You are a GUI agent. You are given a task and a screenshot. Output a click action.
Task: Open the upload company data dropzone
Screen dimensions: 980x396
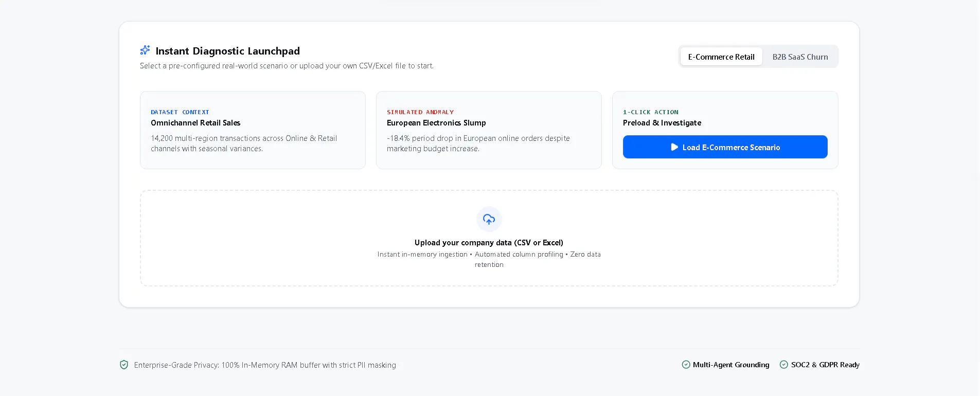(x=489, y=238)
